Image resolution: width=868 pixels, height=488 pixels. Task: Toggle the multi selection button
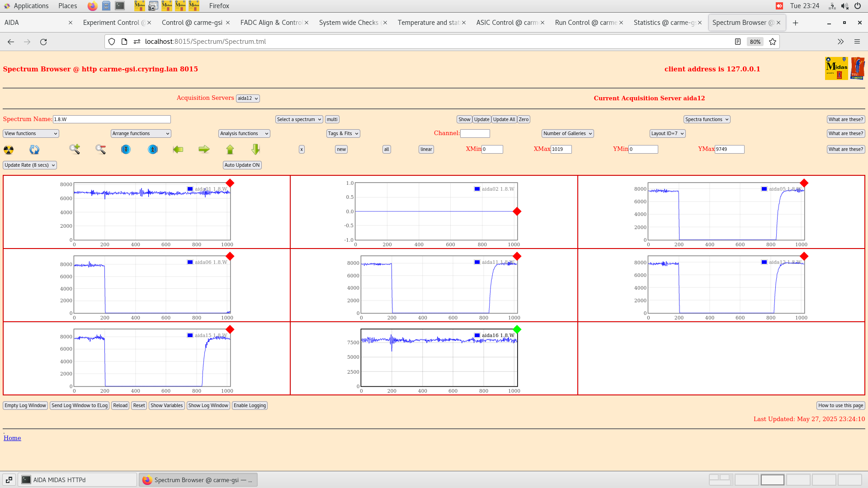(x=332, y=119)
